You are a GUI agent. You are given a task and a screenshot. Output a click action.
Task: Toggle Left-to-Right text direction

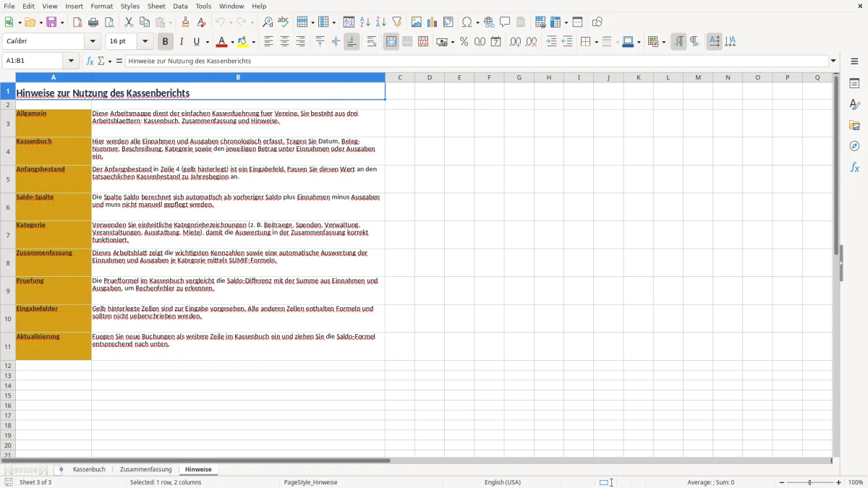pos(678,42)
